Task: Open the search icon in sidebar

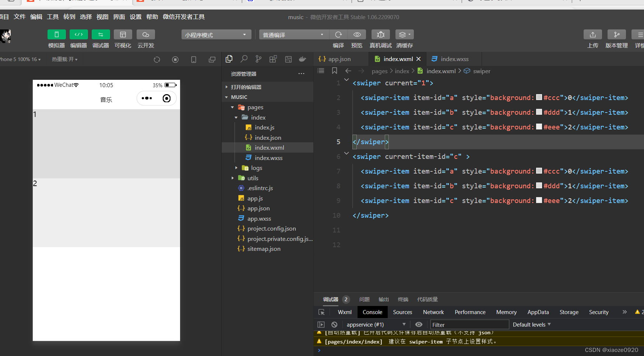Action: tap(244, 59)
